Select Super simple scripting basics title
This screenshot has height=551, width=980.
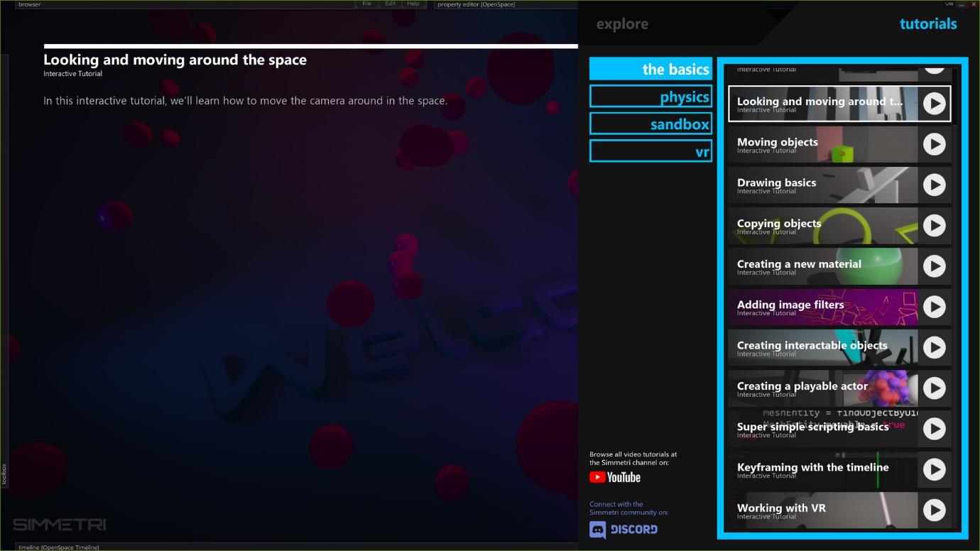click(813, 426)
